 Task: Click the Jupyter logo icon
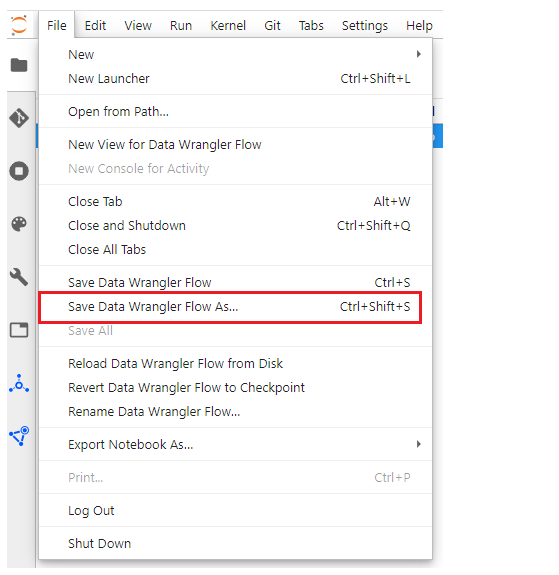(x=19, y=25)
